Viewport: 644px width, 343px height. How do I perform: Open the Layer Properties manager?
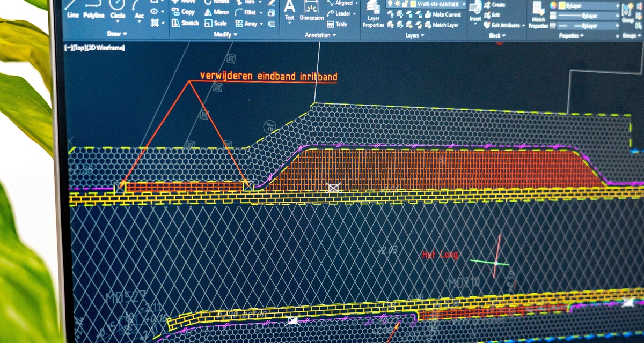(374, 14)
